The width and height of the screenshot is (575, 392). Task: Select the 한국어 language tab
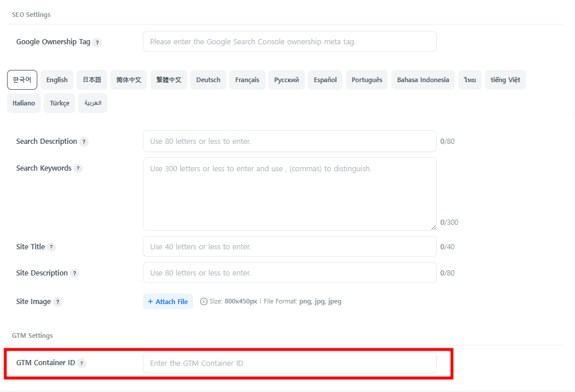click(x=22, y=80)
